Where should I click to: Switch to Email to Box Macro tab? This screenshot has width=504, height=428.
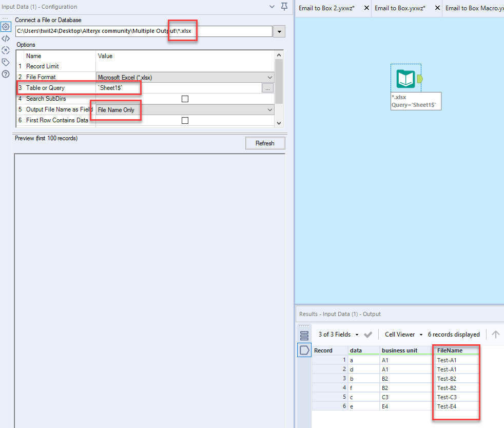click(474, 8)
